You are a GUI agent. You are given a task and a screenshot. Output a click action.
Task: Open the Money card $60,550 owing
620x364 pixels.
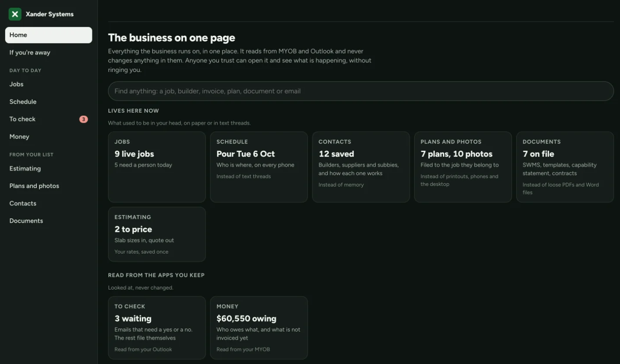point(259,328)
